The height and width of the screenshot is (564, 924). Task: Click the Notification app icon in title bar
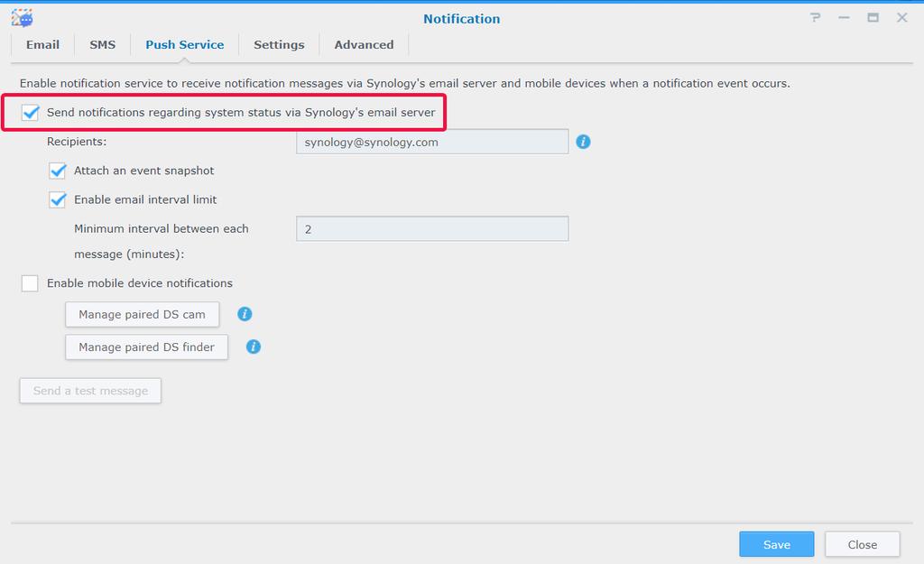pyautogui.click(x=22, y=18)
